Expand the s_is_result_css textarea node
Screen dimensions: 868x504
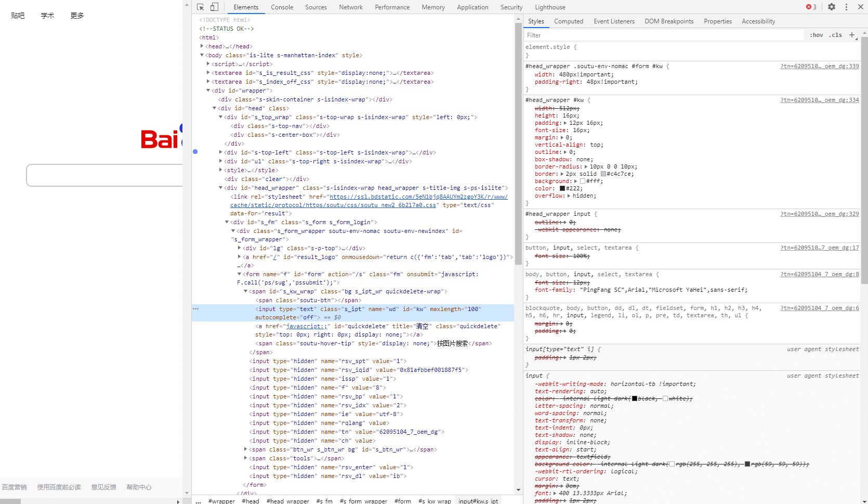click(208, 73)
